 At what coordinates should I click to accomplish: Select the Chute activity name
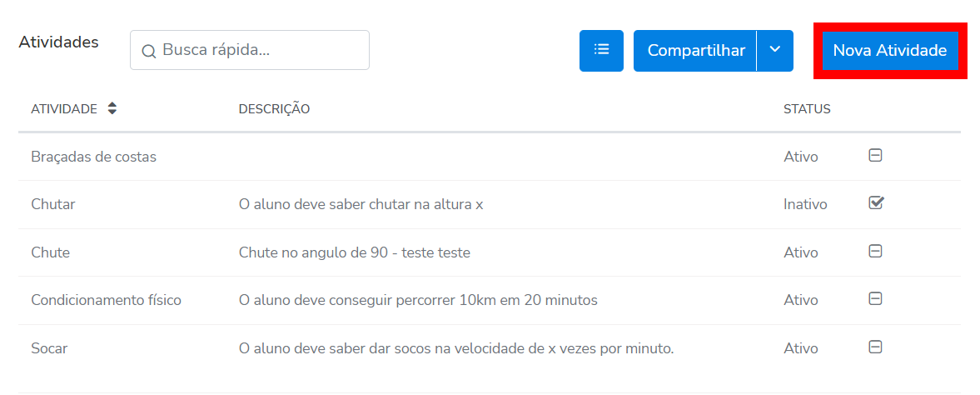[x=50, y=252]
